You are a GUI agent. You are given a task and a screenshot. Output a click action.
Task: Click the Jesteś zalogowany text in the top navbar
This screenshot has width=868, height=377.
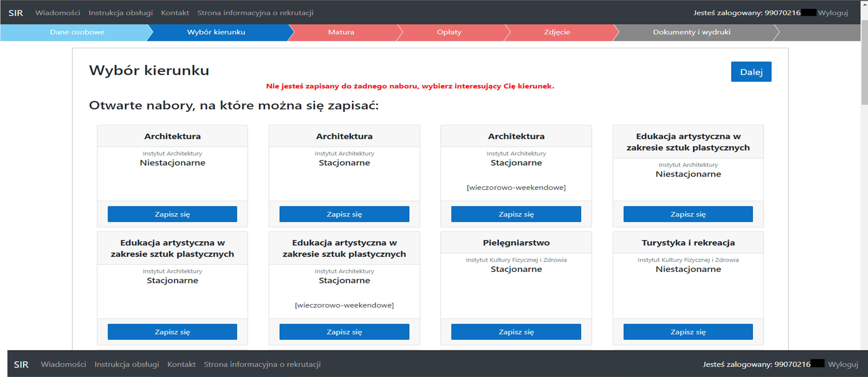click(x=746, y=13)
